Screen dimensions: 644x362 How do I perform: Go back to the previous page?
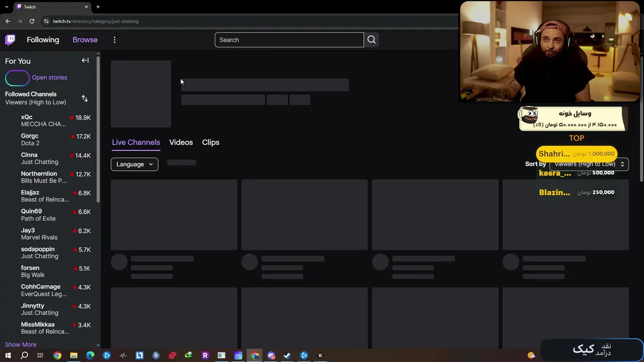pos(8,21)
